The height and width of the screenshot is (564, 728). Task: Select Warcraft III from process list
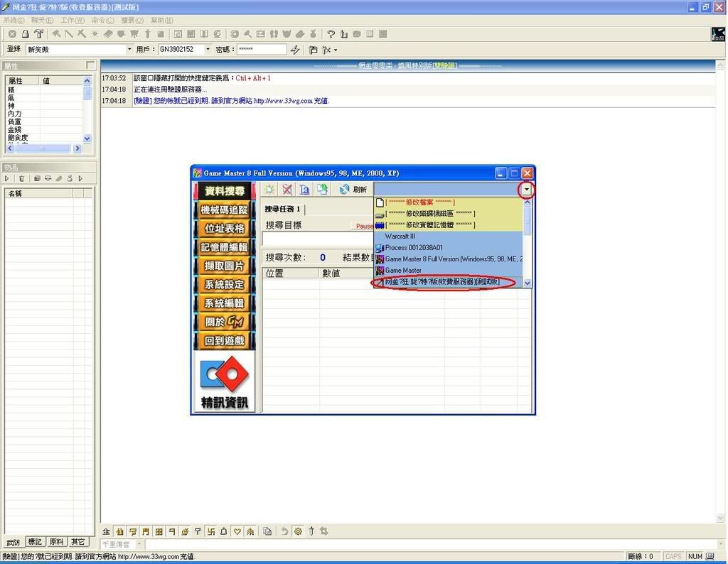[401, 237]
